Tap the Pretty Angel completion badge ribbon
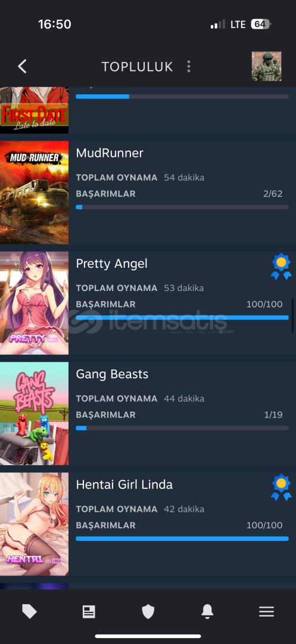 click(x=281, y=267)
